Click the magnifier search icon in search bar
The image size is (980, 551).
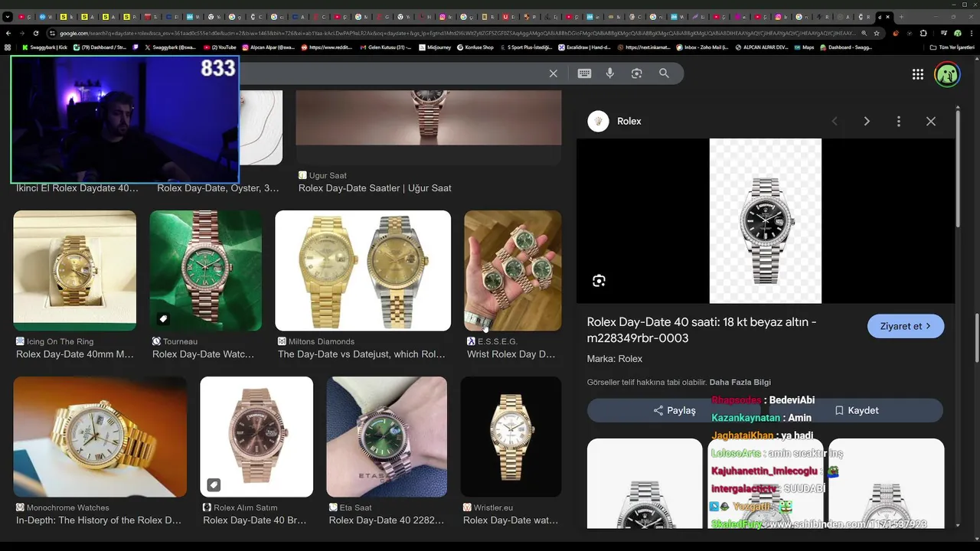664,73
